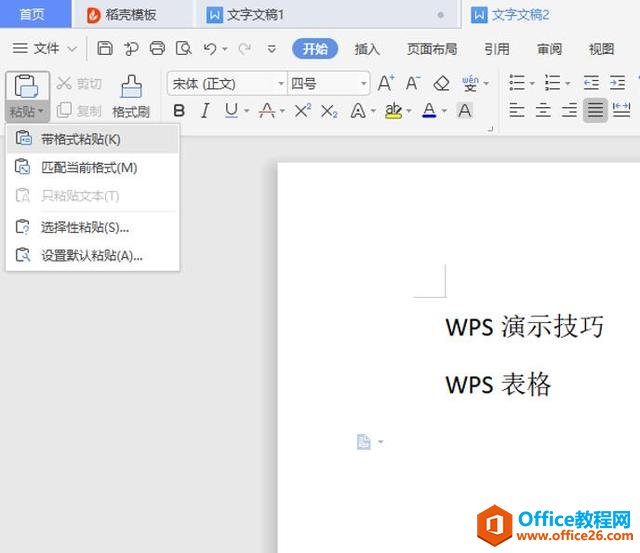This screenshot has width=640, height=553.
Task: Click the Save icon in quick toolbar
Action: tap(105, 49)
